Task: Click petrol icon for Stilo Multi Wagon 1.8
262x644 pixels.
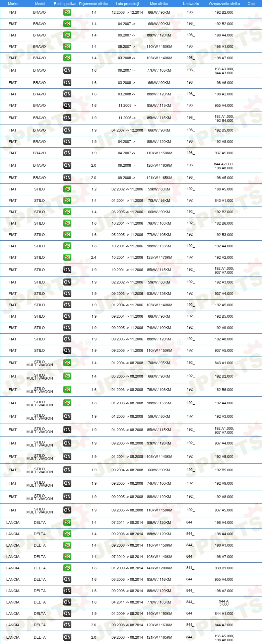Action: pos(67,403)
